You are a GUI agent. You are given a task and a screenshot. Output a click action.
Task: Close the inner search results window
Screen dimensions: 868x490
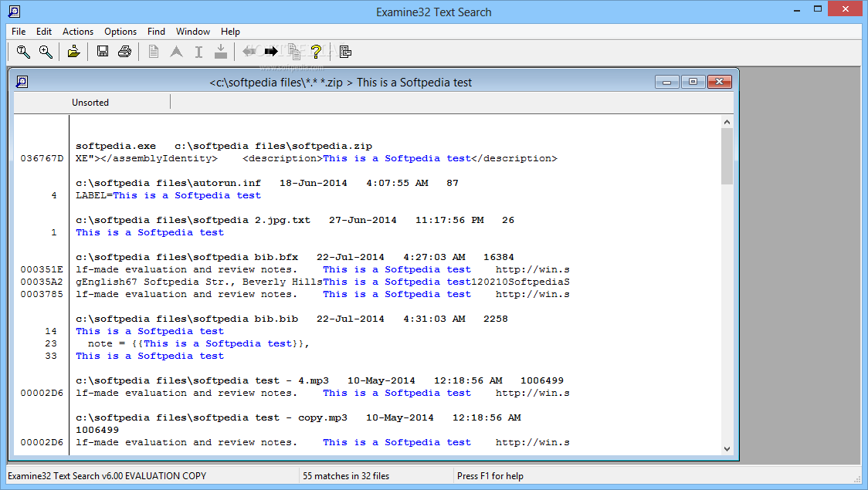click(719, 82)
